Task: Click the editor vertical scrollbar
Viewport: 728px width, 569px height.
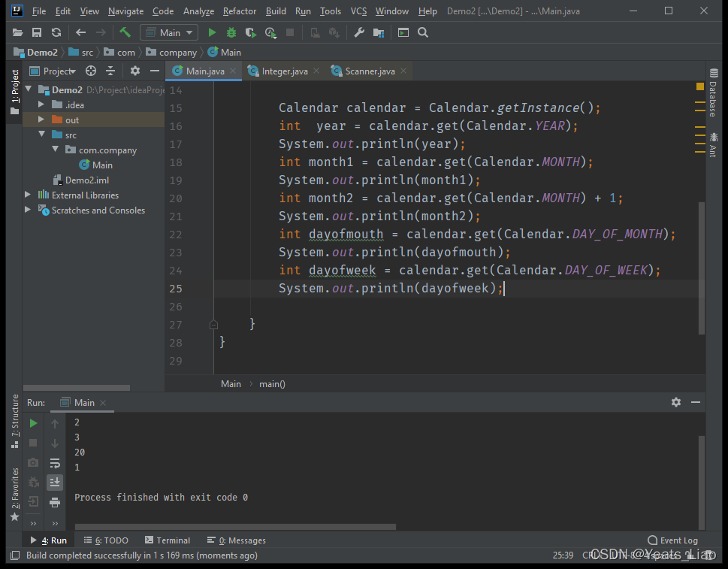Action: click(702, 268)
